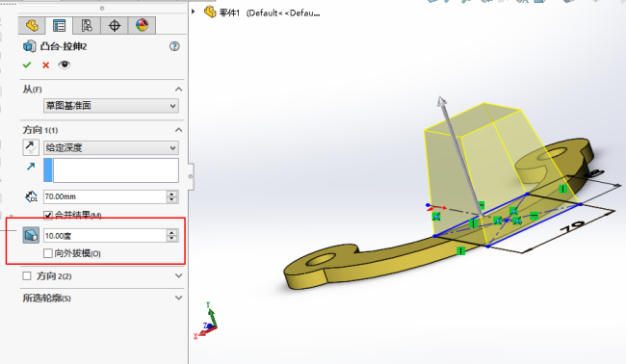This screenshot has width=626, height=364.
Task: Collapse the 从(F) section
Action: (178, 90)
